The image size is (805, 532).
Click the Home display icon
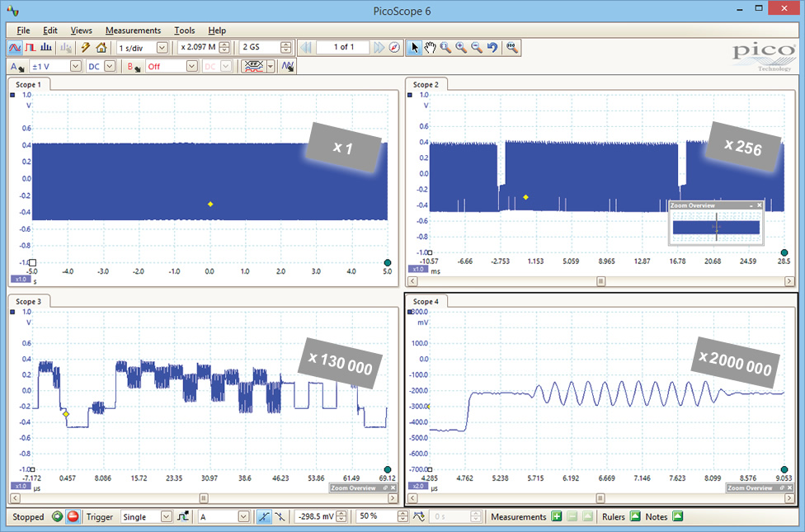[x=101, y=48]
